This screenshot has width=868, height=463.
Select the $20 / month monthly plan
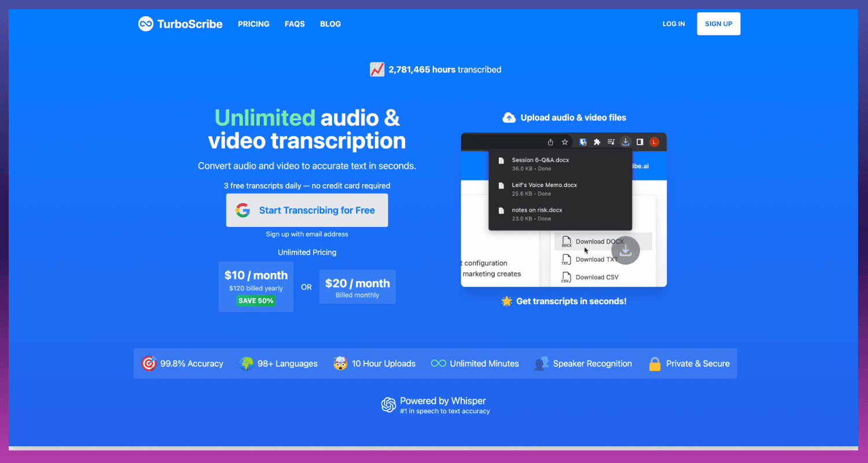357,286
